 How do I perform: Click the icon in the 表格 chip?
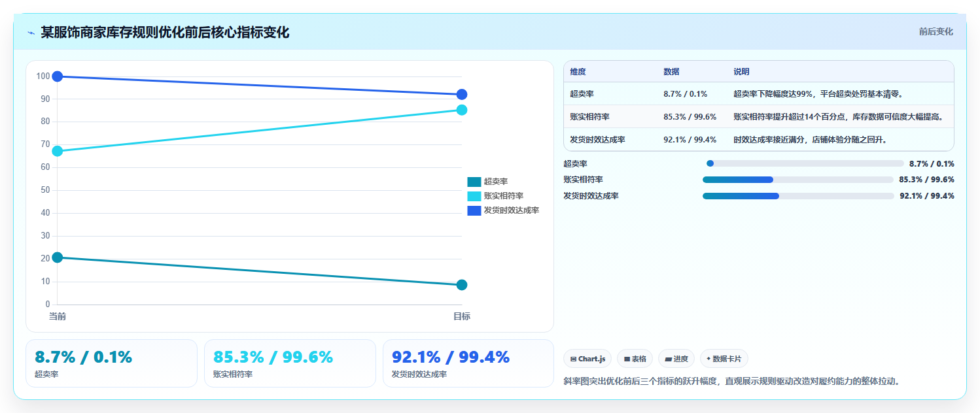click(x=627, y=359)
